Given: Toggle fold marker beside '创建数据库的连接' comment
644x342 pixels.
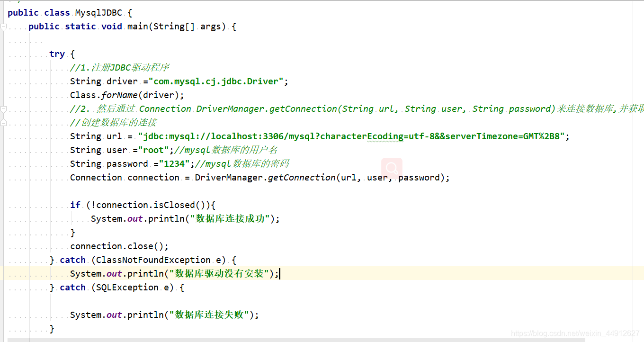Looking at the screenshot, I should pos(3,122).
